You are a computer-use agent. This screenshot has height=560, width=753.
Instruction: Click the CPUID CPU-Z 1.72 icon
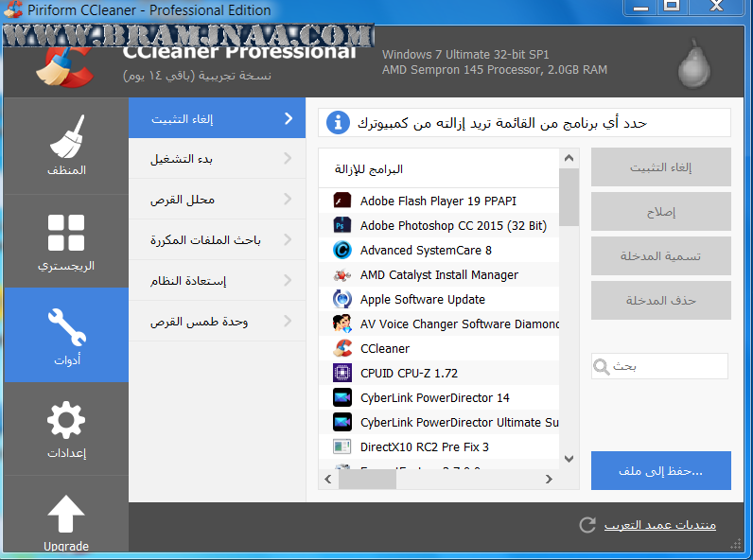click(341, 373)
